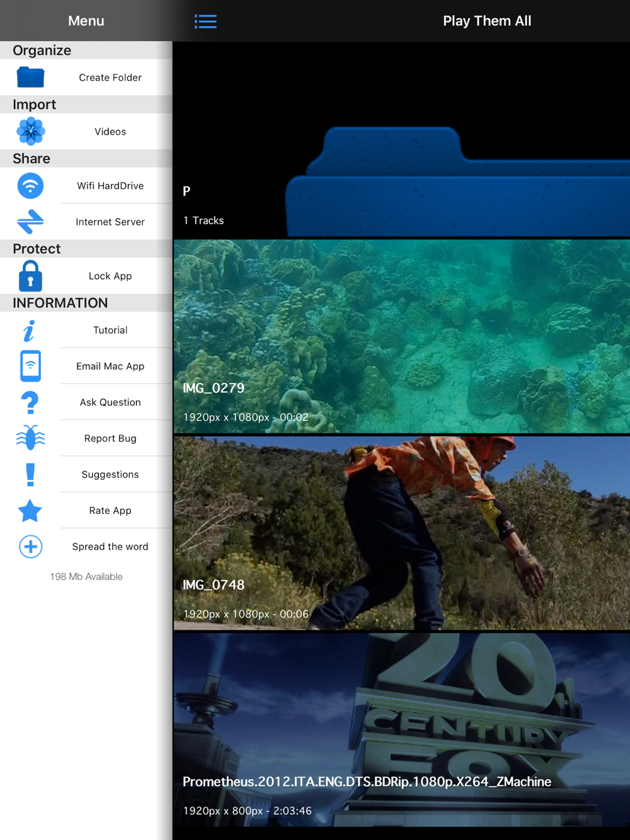Open the Prometheus.2012 movie thumbnail
The width and height of the screenshot is (630, 840).
(x=402, y=729)
